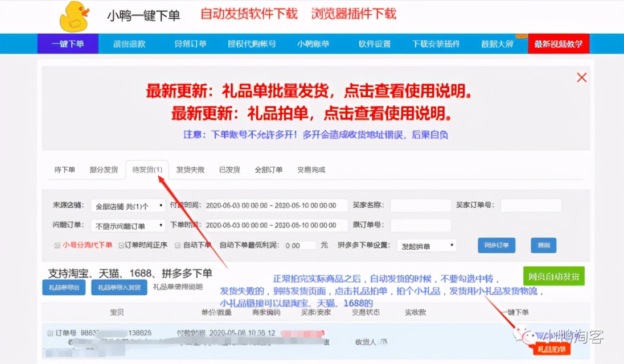Open the 来源店铺 shop dropdown
The width and height of the screenshot is (624, 364).
tap(128, 205)
